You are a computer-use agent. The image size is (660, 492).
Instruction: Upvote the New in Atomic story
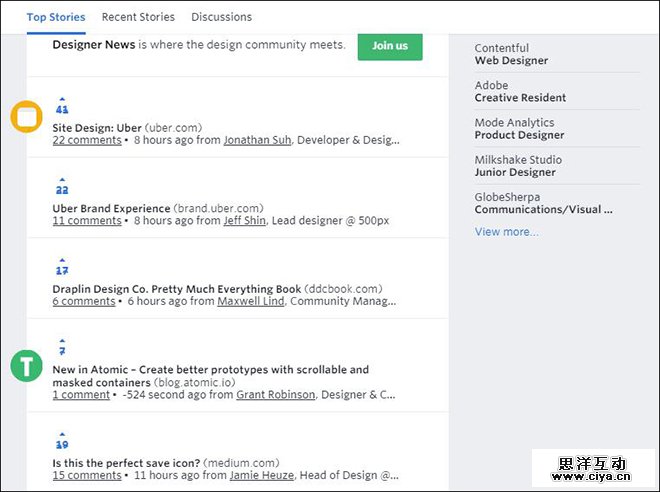(62, 341)
